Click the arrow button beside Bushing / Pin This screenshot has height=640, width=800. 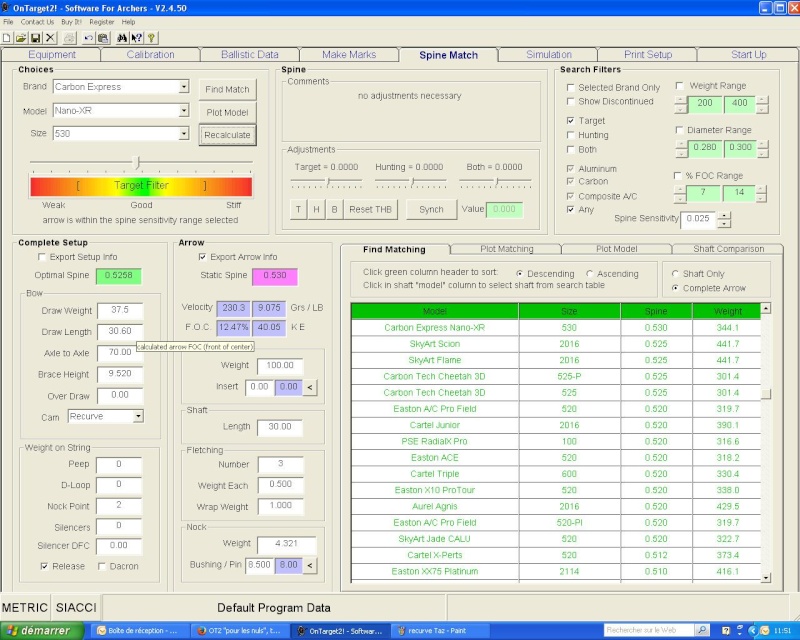(310, 565)
